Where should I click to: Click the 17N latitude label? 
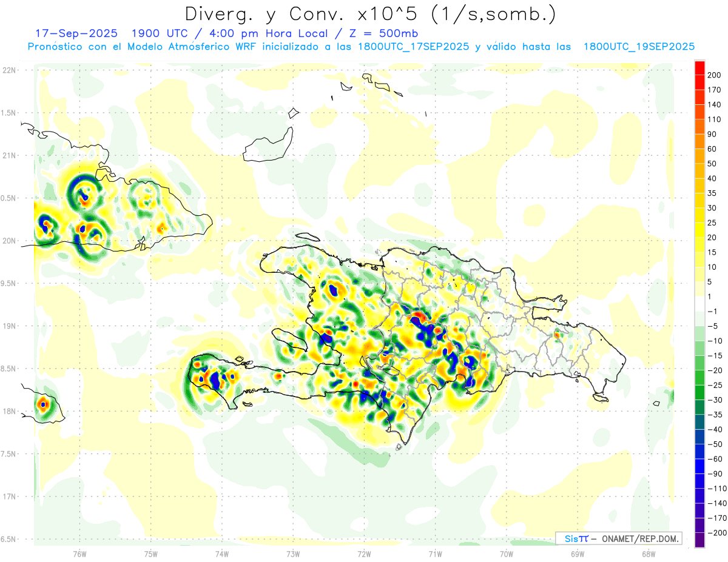9,497
